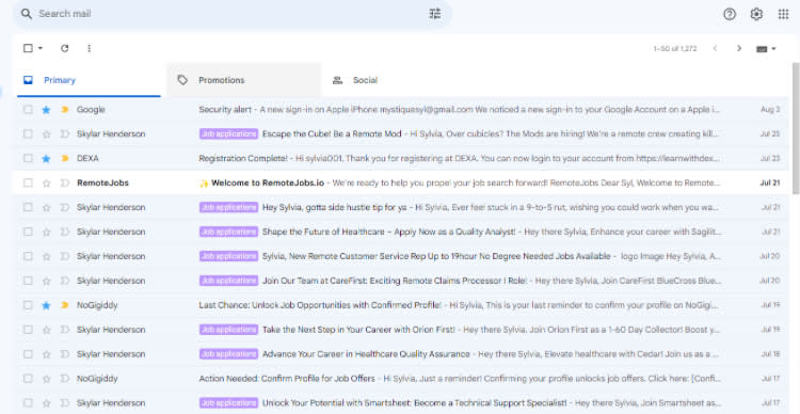
Task: Open search filter options icon
Action: [435, 14]
